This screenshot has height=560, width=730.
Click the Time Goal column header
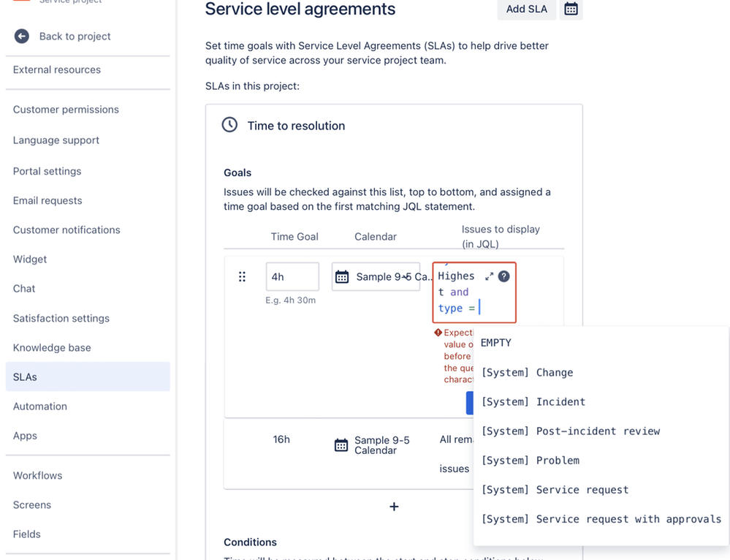coord(294,237)
